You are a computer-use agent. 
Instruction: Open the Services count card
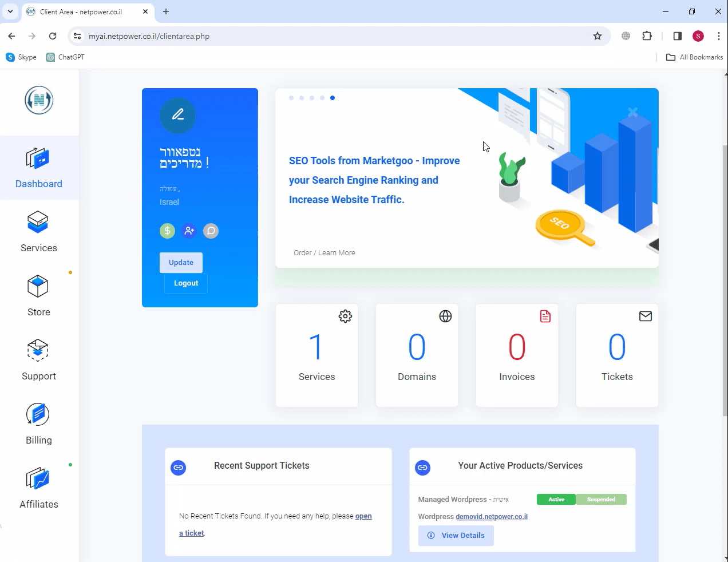point(317,355)
